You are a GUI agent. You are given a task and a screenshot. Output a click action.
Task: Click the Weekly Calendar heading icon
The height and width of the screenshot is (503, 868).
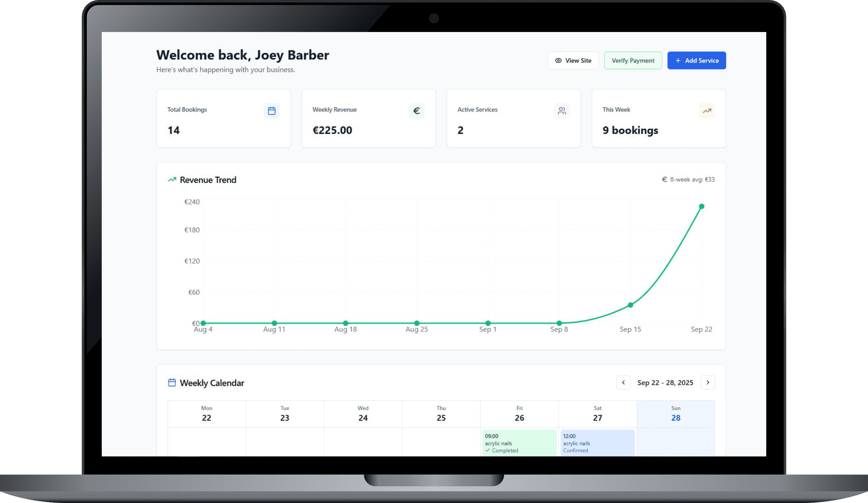pos(172,382)
